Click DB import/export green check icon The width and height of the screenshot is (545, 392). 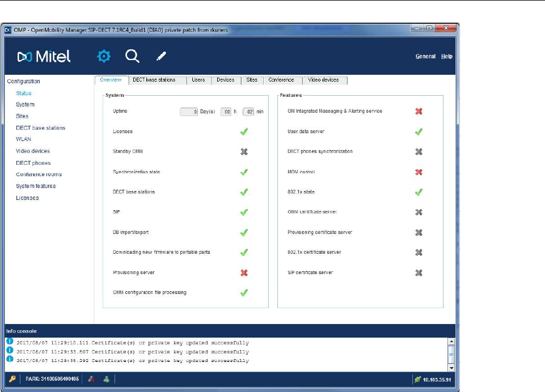[x=244, y=232]
